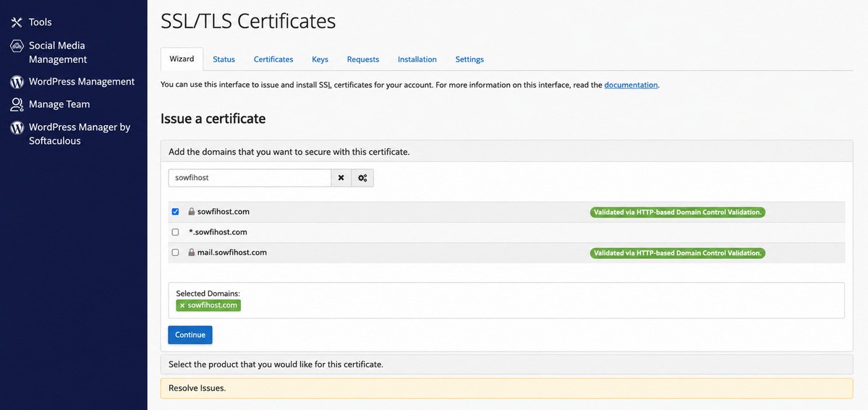868x410 pixels.
Task: Click the sowfihost.com validated status badge
Action: (x=678, y=213)
